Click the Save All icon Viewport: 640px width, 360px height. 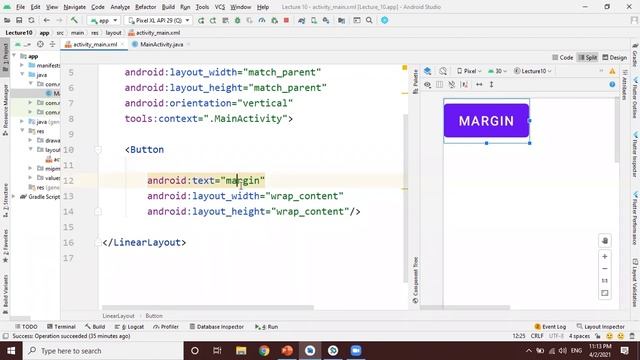pyautogui.click(x=19, y=20)
